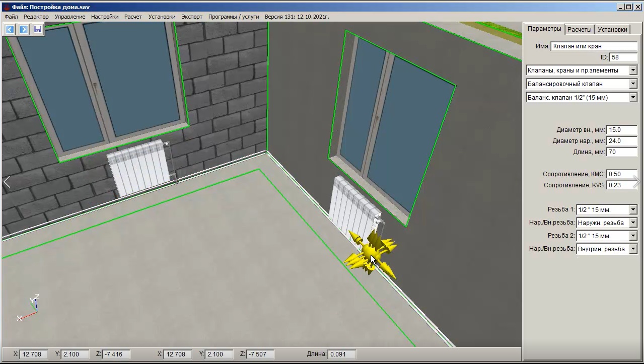
Task: Expand the Балансировочный клапан dropdown
Action: (633, 84)
